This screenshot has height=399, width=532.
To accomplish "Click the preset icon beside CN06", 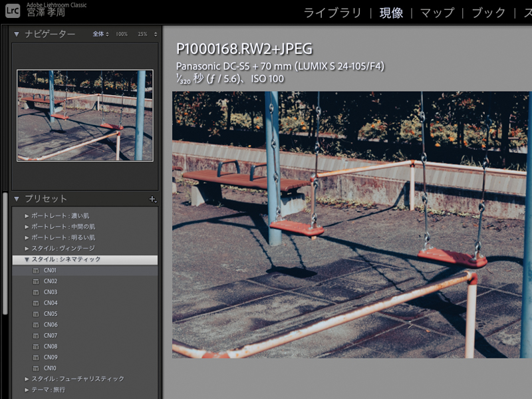I will point(36,325).
